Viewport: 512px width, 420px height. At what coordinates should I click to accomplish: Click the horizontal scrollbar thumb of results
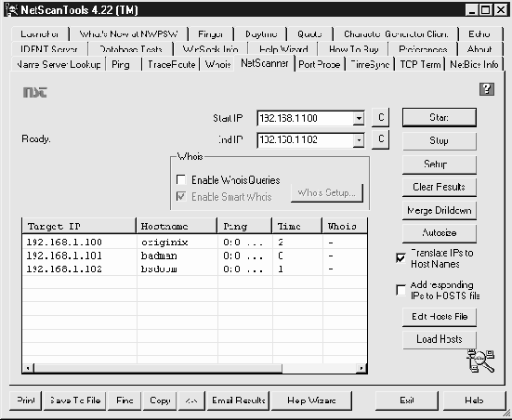(x=158, y=368)
